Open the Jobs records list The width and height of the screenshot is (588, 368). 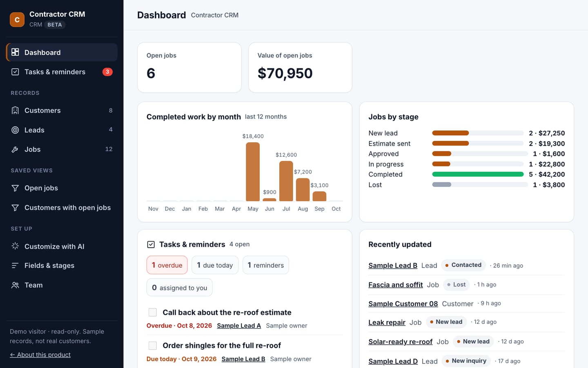point(62,150)
